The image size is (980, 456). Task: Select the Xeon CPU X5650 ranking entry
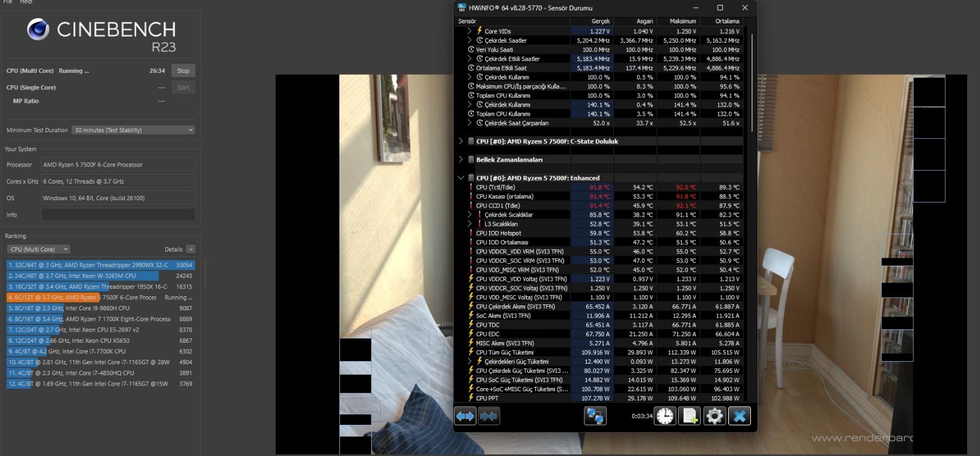[100, 340]
